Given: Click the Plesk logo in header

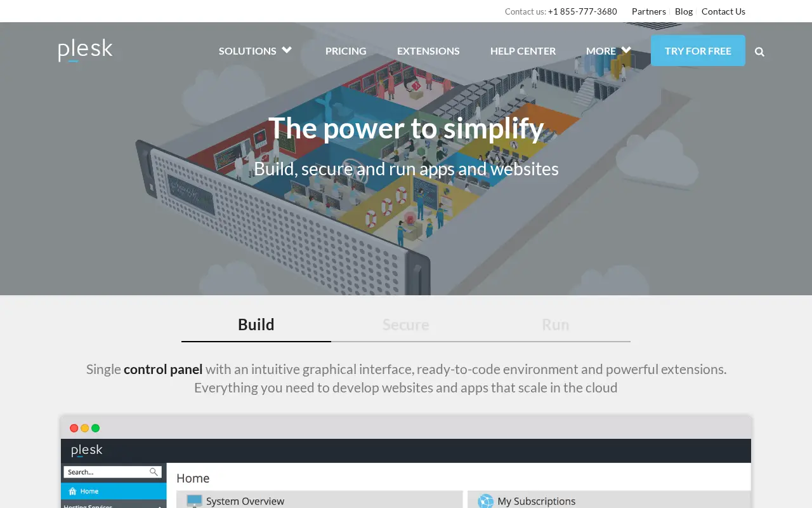Looking at the screenshot, I should (x=86, y=51).
